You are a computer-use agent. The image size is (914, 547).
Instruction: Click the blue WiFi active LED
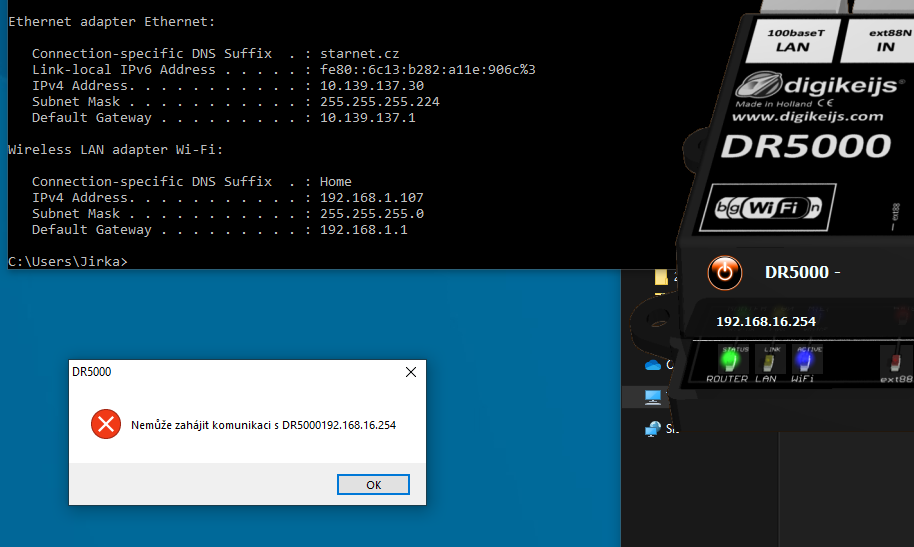coord(802,359)
